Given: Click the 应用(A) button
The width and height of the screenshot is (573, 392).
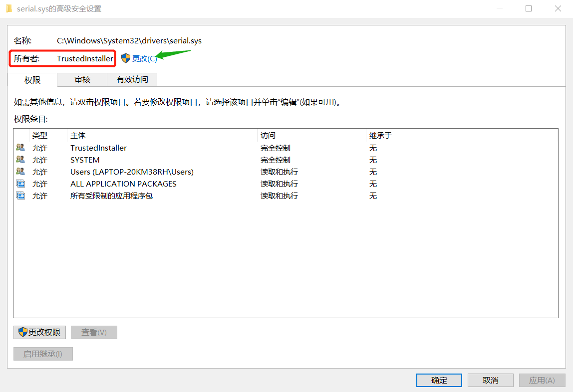Looking at the screenshot, I should click(x=542, y=380).
